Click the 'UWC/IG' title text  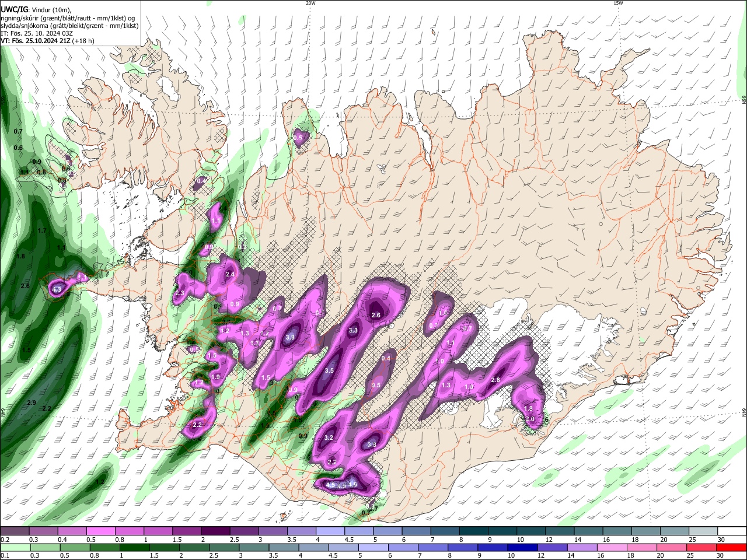[x=14, y=9]
